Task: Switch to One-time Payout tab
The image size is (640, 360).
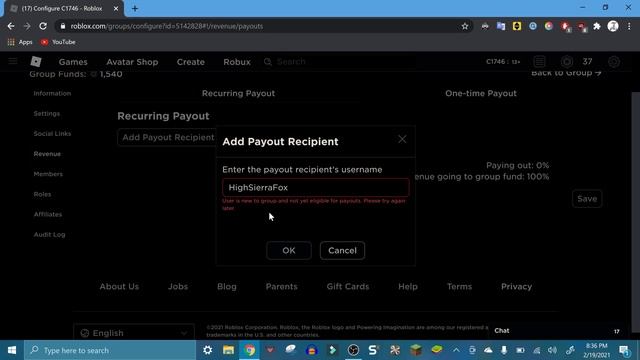Action: 481,93
